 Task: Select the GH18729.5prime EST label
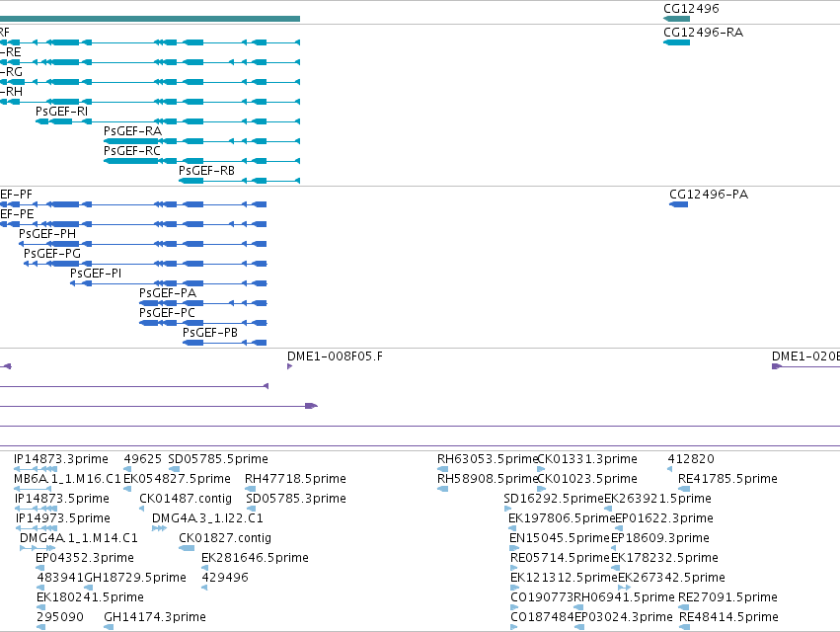click(x=135, y=578)
